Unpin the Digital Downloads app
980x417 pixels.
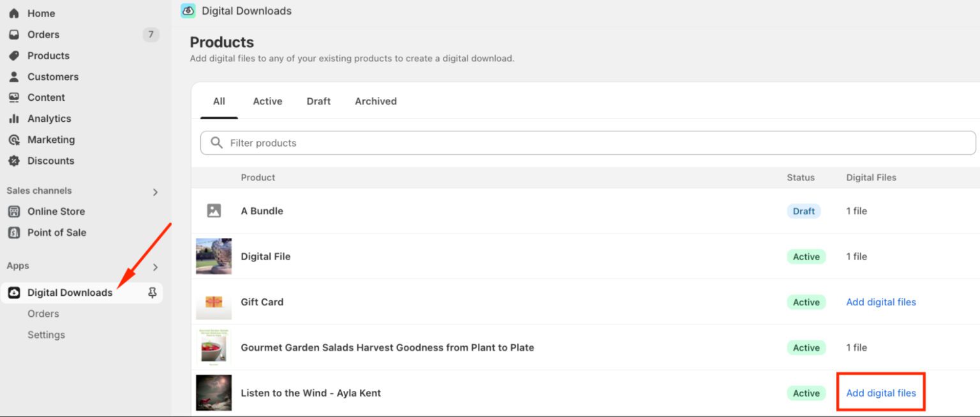tap(152, 293)
